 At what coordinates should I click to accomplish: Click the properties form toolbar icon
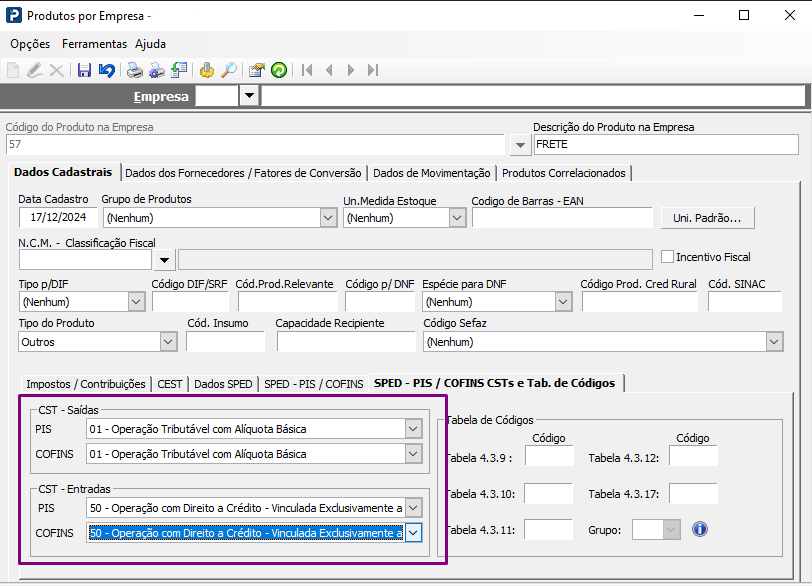point(256,70)
